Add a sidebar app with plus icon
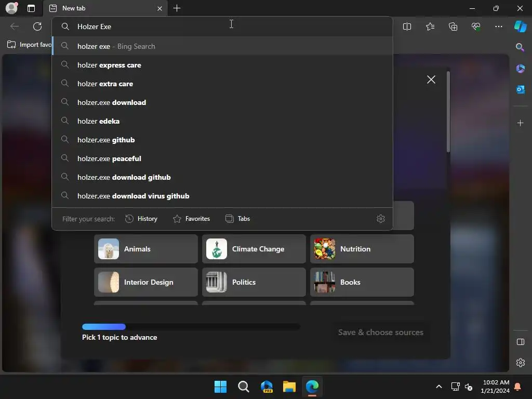The image size is (532, 399). click(x=520, y=123)
